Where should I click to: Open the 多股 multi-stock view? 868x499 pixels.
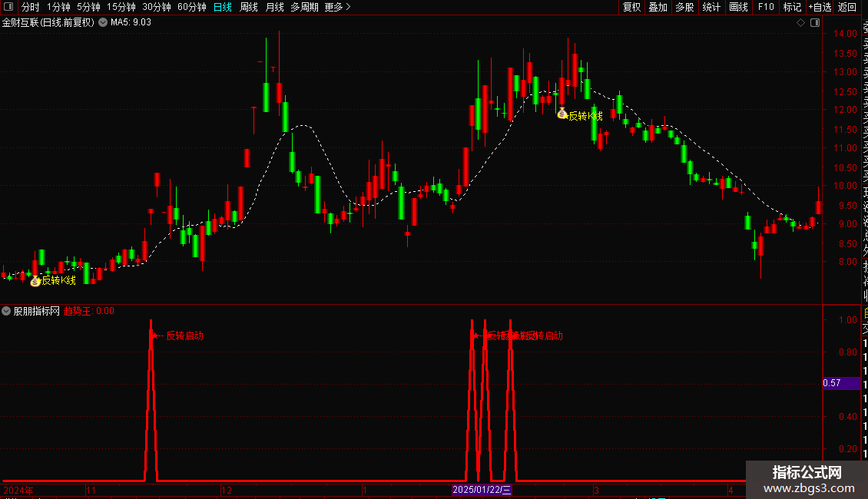[684, 7]
